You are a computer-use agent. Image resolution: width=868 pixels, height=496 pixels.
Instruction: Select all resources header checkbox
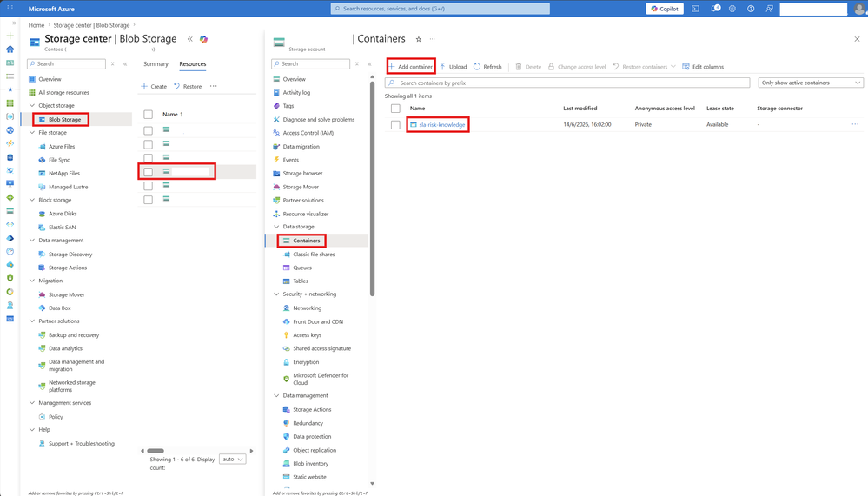[148, 115]
